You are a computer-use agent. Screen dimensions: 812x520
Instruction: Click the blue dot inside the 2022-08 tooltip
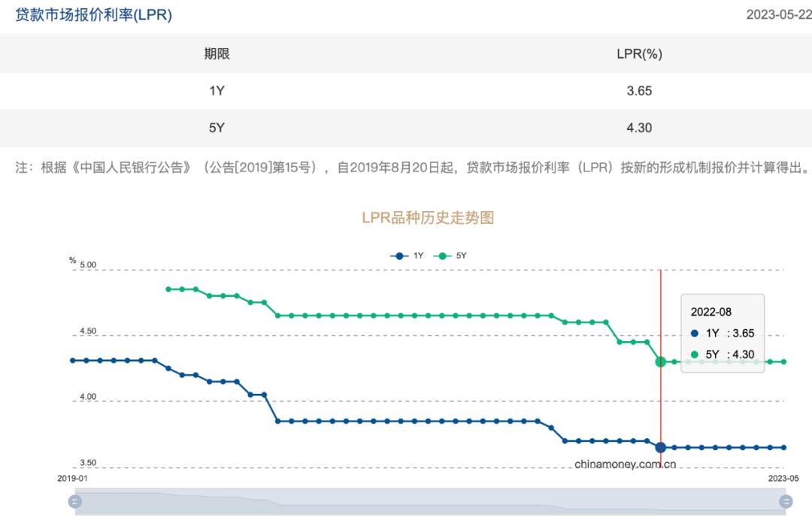point(694,333)
